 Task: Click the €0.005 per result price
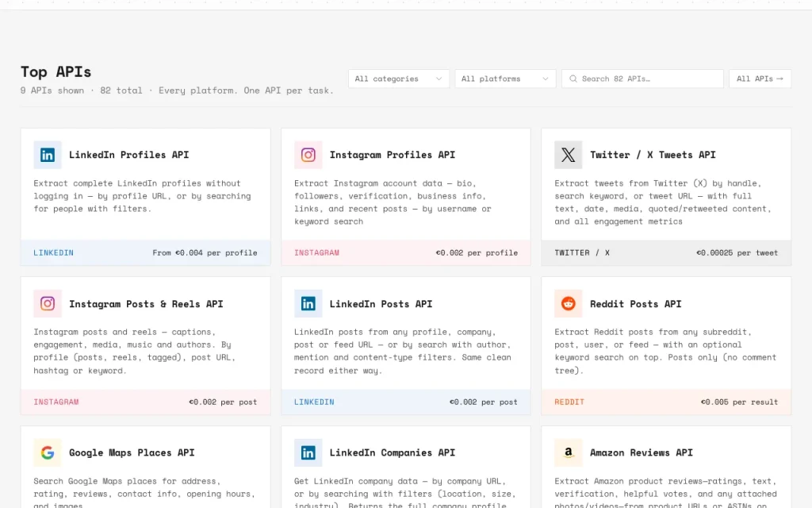(x=740, y=402)
